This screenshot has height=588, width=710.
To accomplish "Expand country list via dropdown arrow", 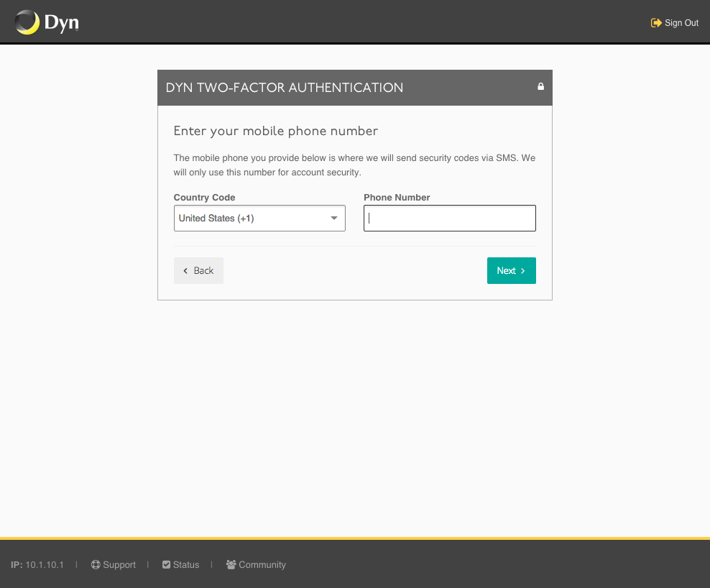I will tap(333, 219).
